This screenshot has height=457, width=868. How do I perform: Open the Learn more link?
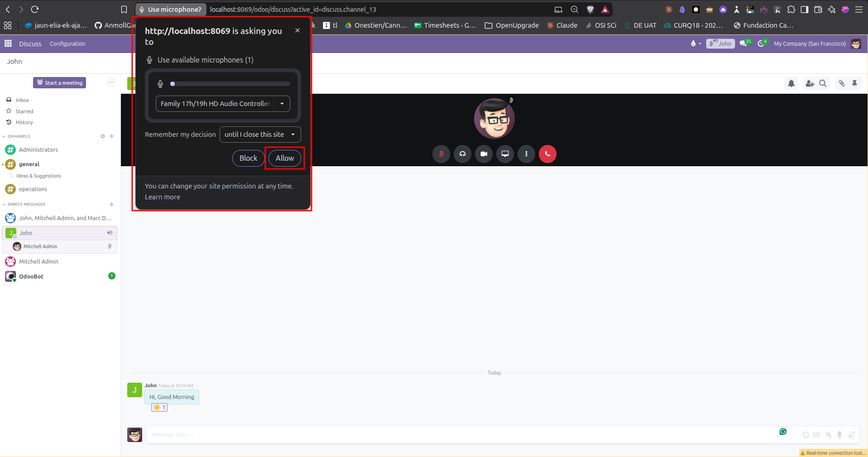click(163, 197)
